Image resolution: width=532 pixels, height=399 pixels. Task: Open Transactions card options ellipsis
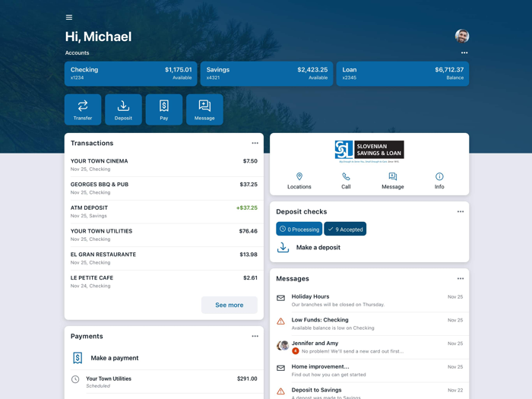tap(255, 143)
